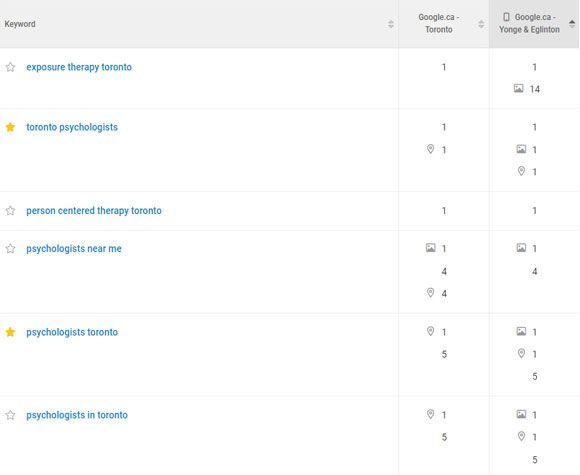Viewport: 580px width, 475px height.
Task: Star the psychologists in toronto keyword
Action: pyautogui.click(x=10, y=415)
